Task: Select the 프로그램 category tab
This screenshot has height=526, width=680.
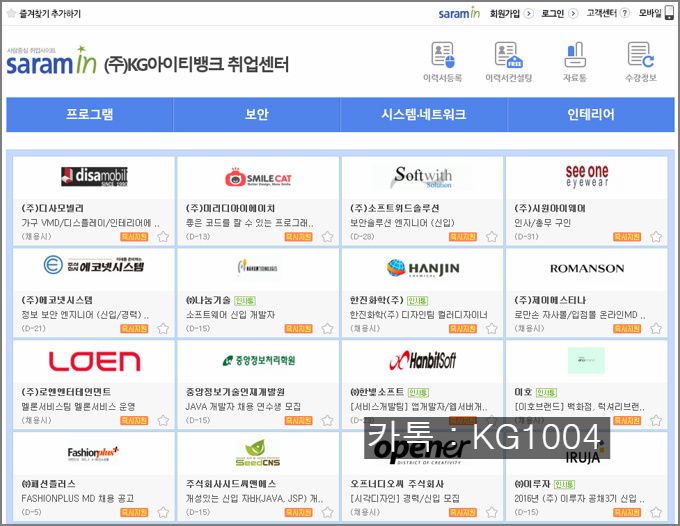Action: (89, 114)
